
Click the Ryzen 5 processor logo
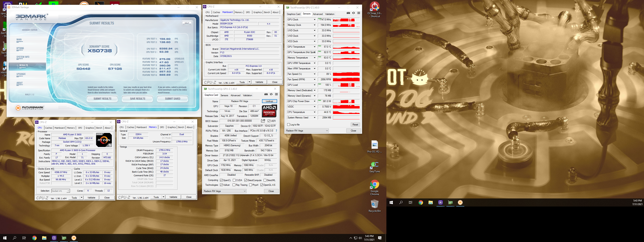point(104,140)
